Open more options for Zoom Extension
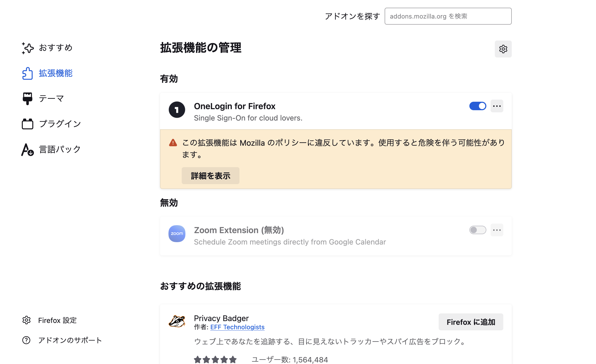This screenshot has width=596, height=364. click(497, 230)
